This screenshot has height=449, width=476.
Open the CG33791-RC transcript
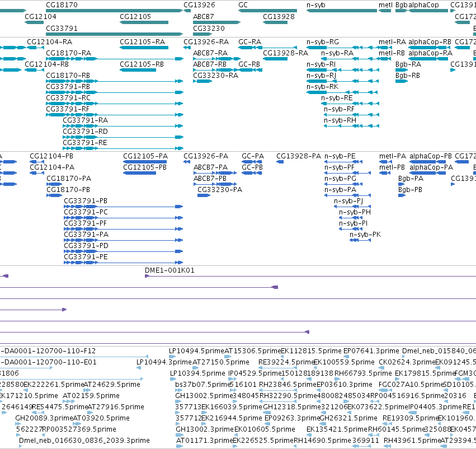point(115,104)
